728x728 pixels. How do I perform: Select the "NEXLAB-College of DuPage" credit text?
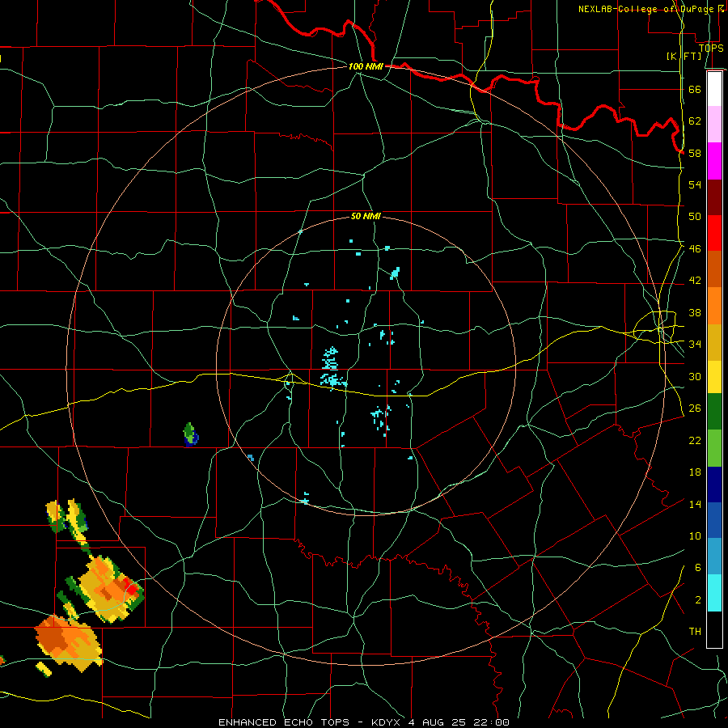point(645,9)
